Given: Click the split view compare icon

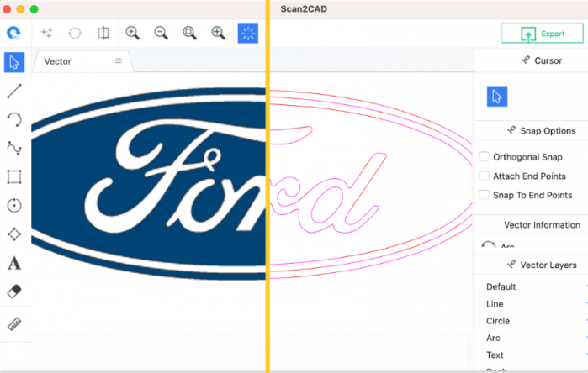Looking at the screenshot, I should coord(103,33).
